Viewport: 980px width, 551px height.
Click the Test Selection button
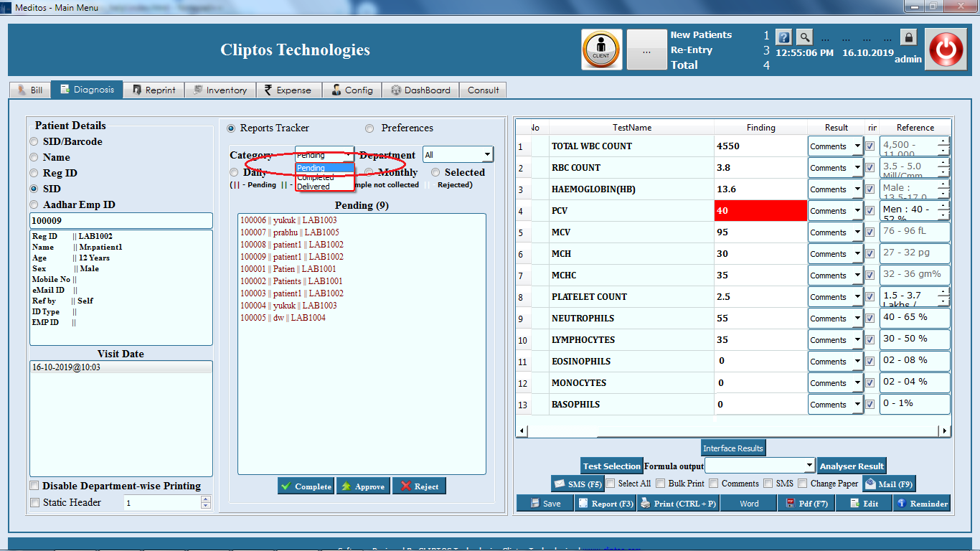tap(611, 466)
